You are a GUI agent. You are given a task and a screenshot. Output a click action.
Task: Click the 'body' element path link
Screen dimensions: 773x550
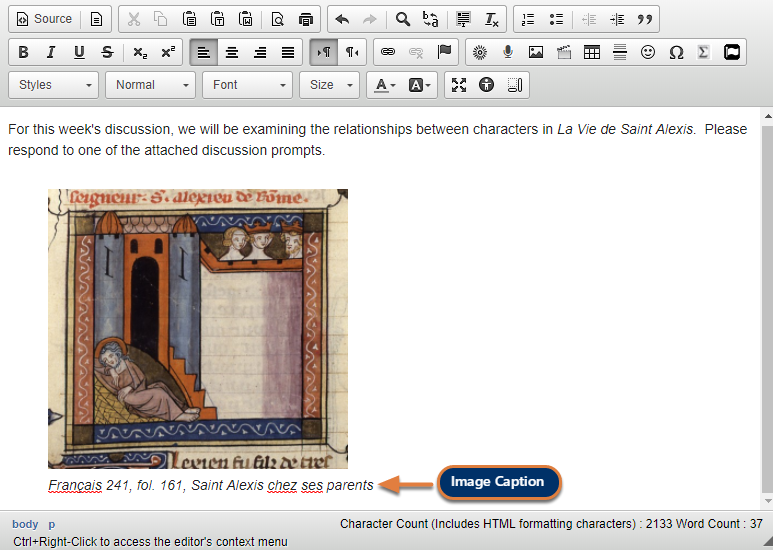point(25,524)
